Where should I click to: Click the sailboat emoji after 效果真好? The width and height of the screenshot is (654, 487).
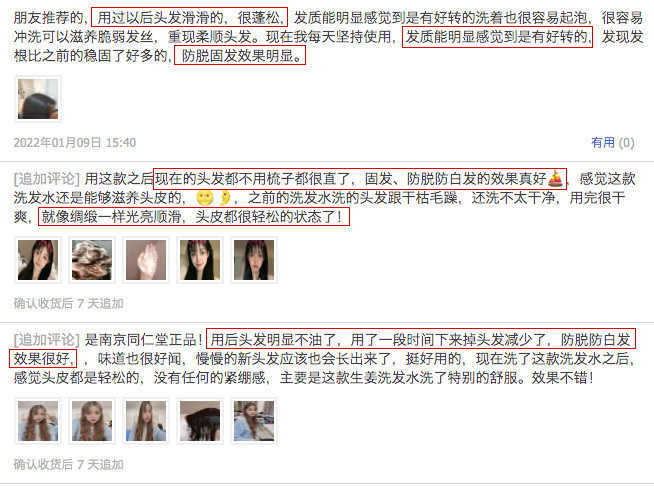555,178
